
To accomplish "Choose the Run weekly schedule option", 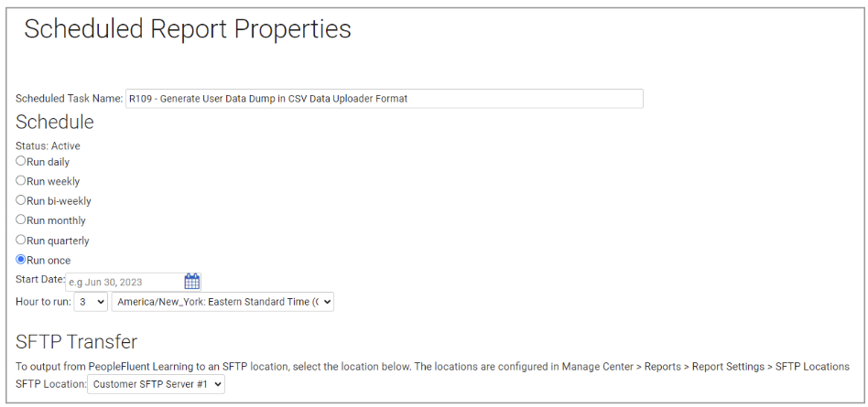I will pyautogui.click(x=20, y=180).
